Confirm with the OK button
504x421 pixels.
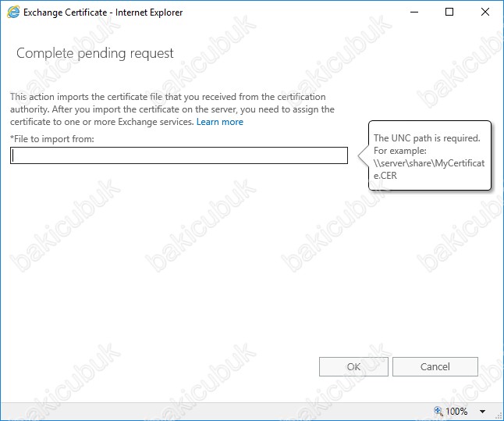[x=353, y=366]
